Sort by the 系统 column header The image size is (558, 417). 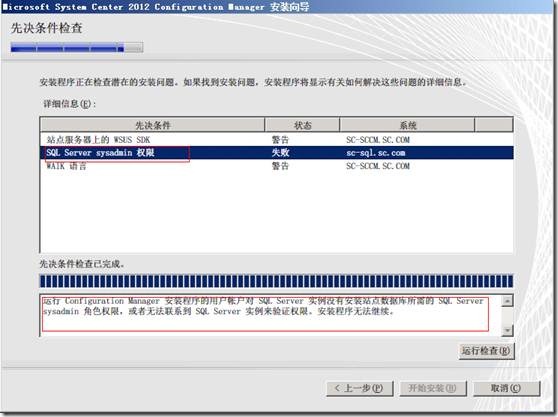(407, 125)
